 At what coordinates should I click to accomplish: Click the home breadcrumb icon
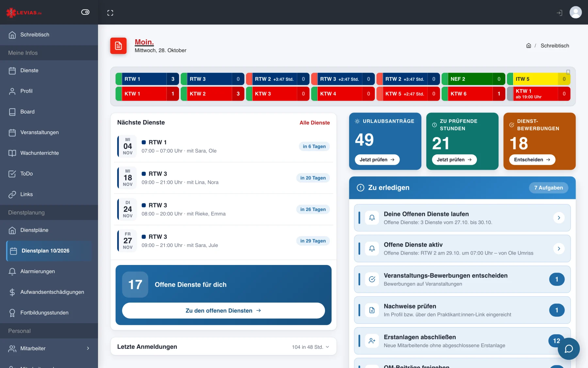[529, 45]
